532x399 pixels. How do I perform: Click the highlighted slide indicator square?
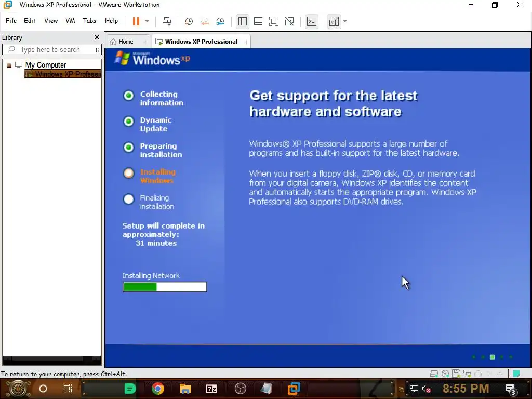click(x=492, y=357)
